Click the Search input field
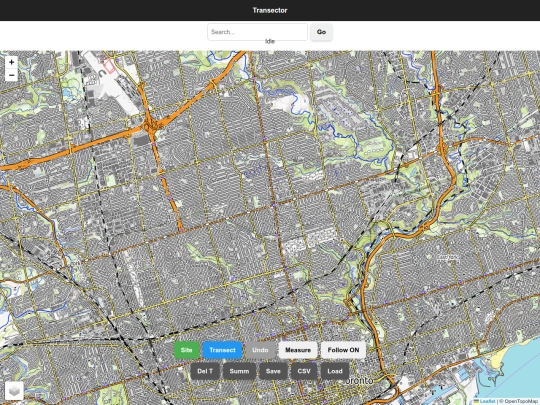 [x=257, y=32]
